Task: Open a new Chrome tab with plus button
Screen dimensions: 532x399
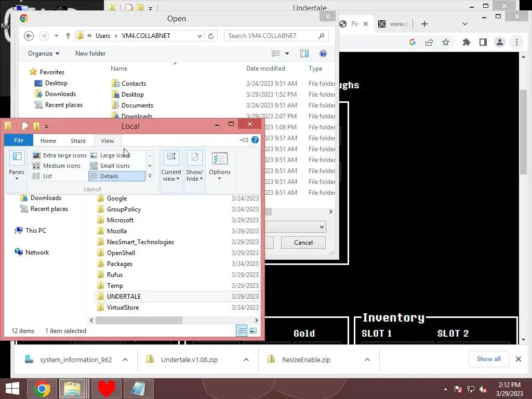Action: [x=424, y=24]
